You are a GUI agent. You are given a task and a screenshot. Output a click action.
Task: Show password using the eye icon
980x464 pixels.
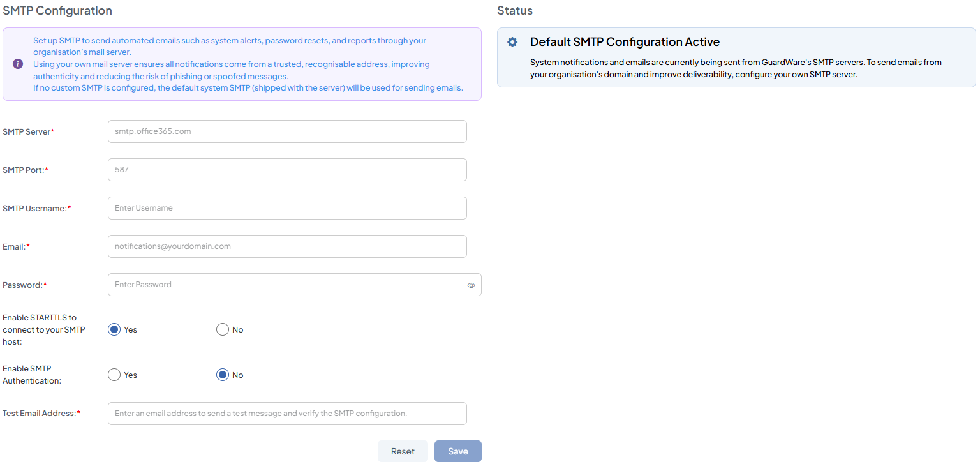click(471, 285)
